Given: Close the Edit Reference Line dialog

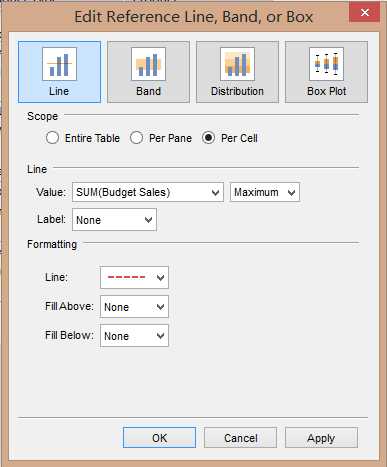Looking at the screenshot, I should click(365, 13).
